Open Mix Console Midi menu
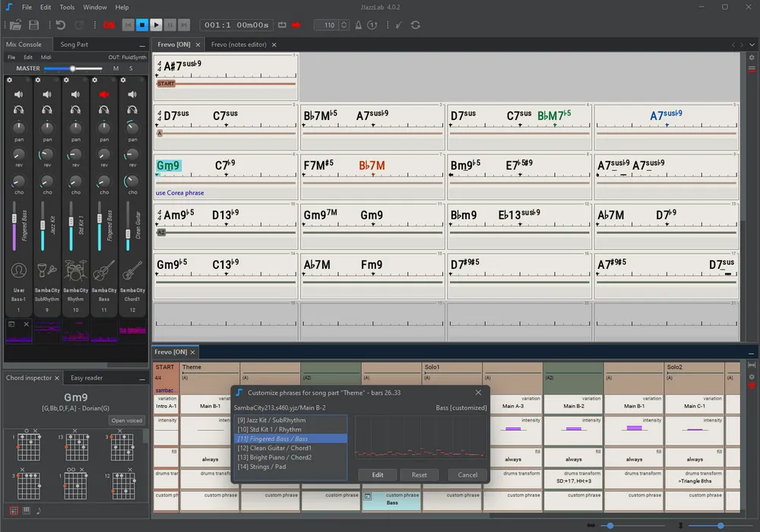 point(46,57)
